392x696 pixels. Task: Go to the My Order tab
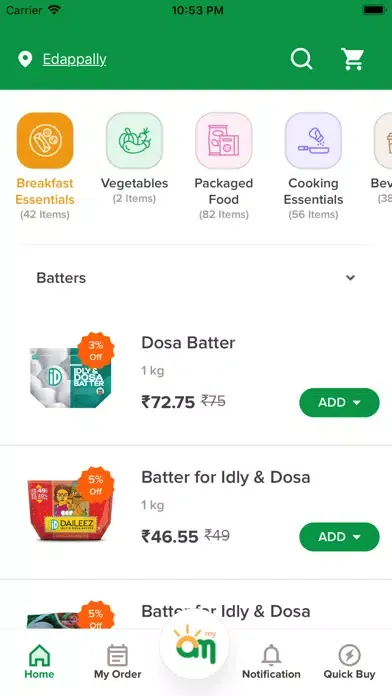tap(118, 661)
